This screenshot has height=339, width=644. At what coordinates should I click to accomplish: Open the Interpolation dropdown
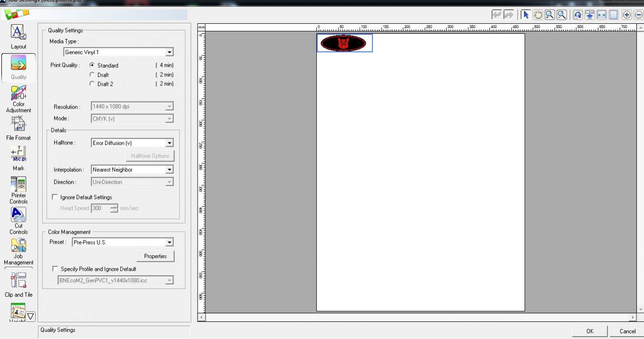click(170, 169)
